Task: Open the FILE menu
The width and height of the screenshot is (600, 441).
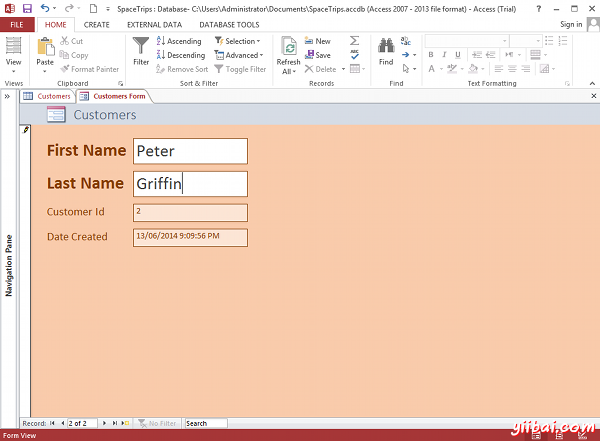Action: [x=16, y=24]
